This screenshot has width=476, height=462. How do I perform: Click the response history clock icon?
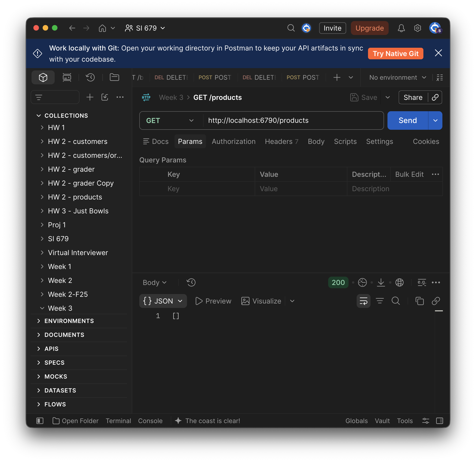(191, 282)
